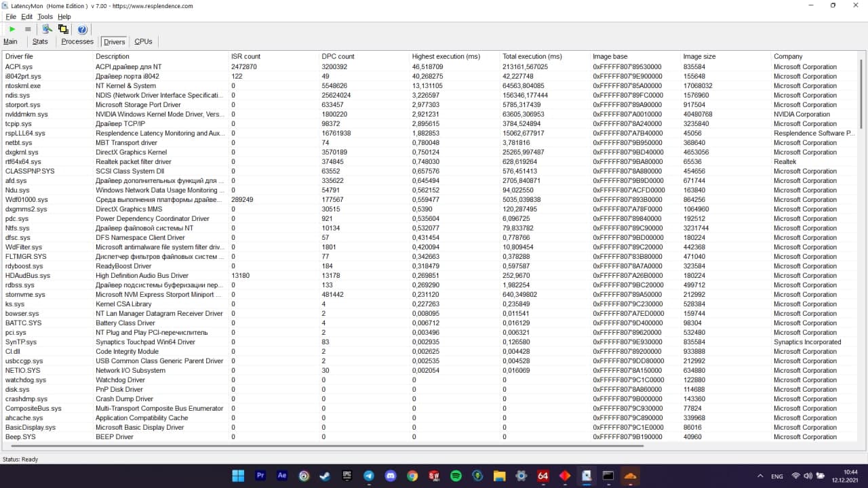This screenshot has height=488, width=868.
Task: Click the grey stop monitoring icon
Action: [28, 29]
